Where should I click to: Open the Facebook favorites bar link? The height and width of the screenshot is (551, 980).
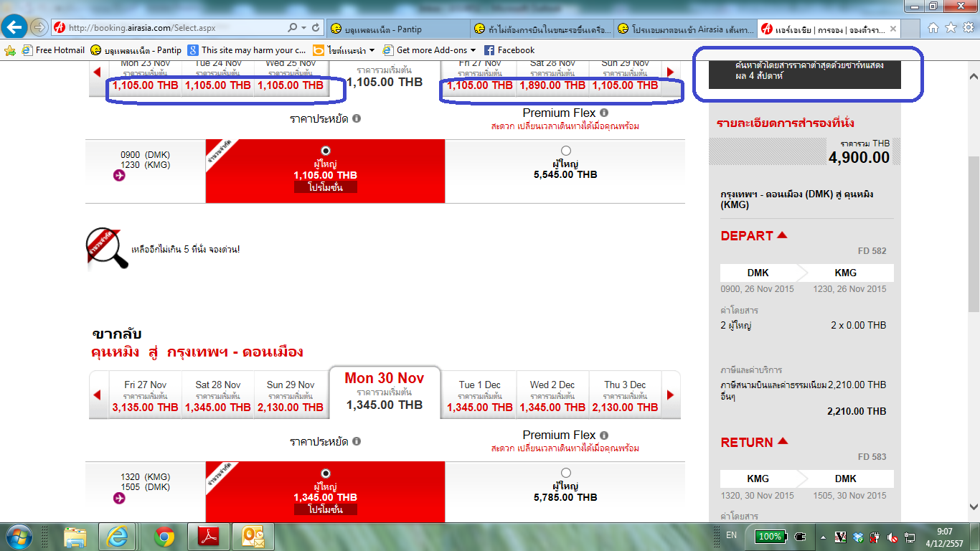509,50
